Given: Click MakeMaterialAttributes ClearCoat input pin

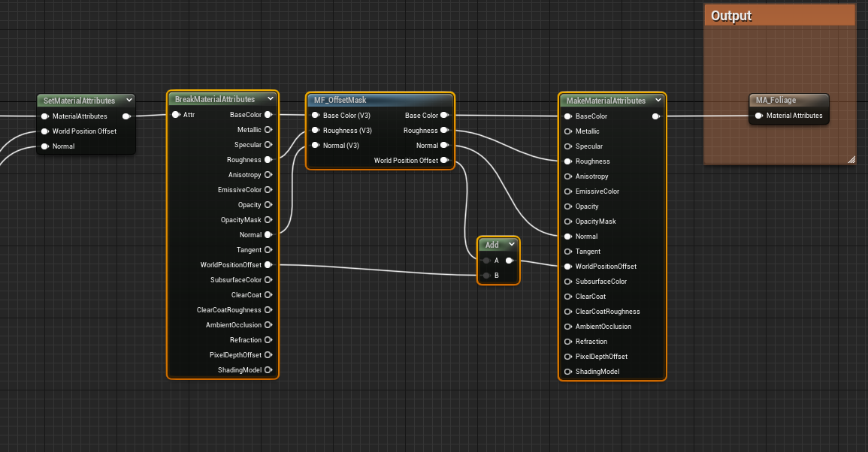Looking at the screenshot, I should coord(568,296).
